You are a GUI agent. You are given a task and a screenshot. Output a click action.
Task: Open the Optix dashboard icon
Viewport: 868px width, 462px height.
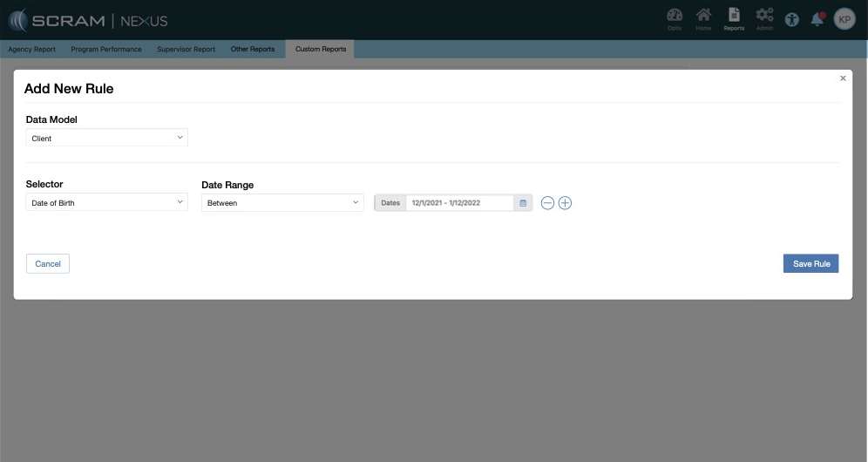pyautogui.click(x=675, y=17)
